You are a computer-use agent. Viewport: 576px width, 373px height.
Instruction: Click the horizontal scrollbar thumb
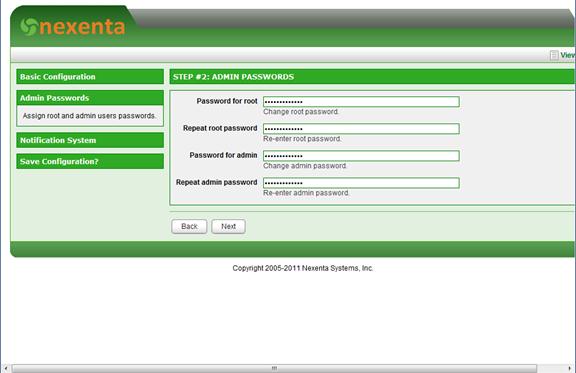pos(274,368)
